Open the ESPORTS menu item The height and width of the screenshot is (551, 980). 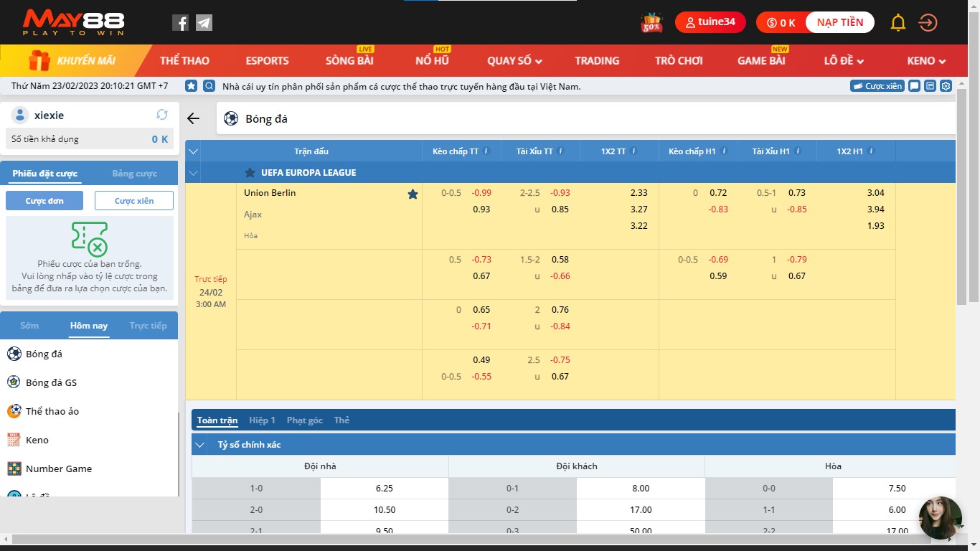tap(268, 61)
